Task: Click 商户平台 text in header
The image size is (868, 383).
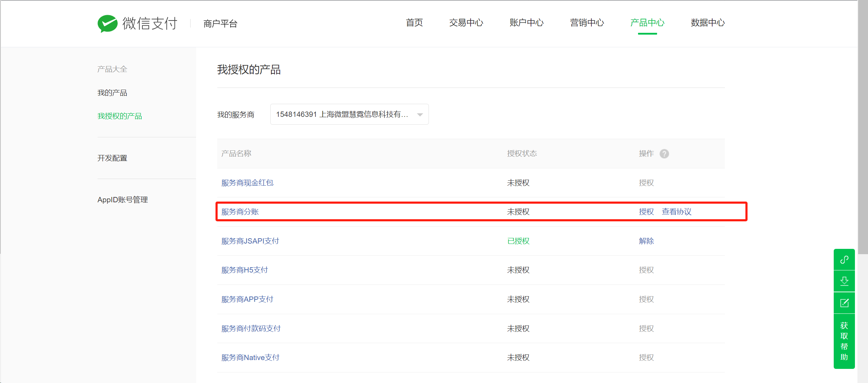Action: pyautogui.click(x=220, y=24)
